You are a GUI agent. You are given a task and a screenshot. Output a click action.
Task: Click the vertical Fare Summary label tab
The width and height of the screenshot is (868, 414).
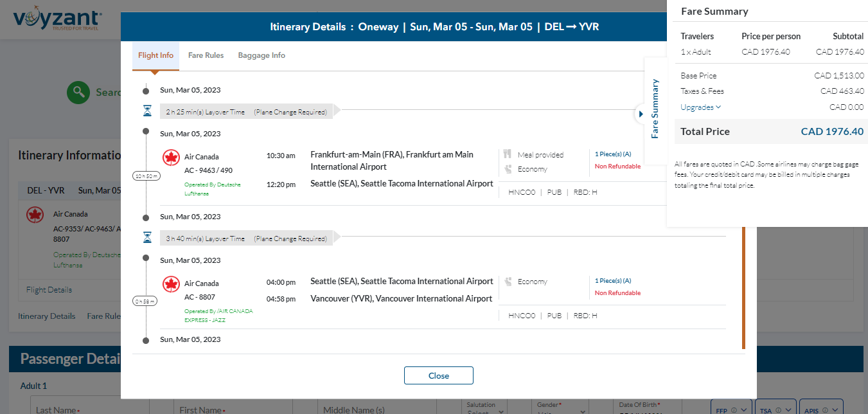coord(655,109)
